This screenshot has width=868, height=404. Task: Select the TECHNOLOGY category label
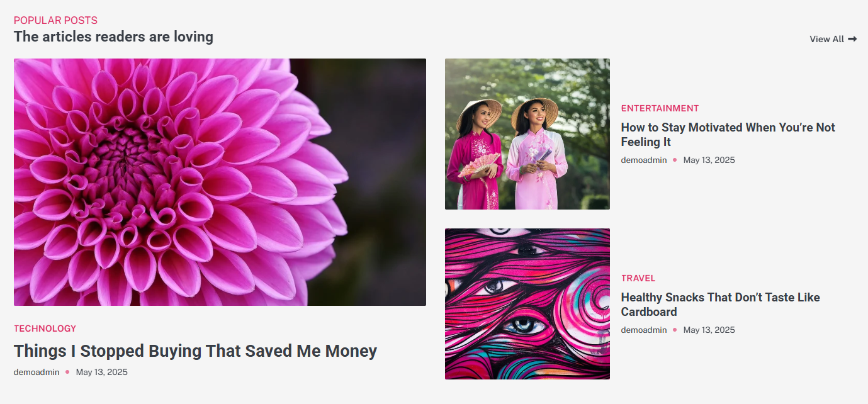coord(45,328)
